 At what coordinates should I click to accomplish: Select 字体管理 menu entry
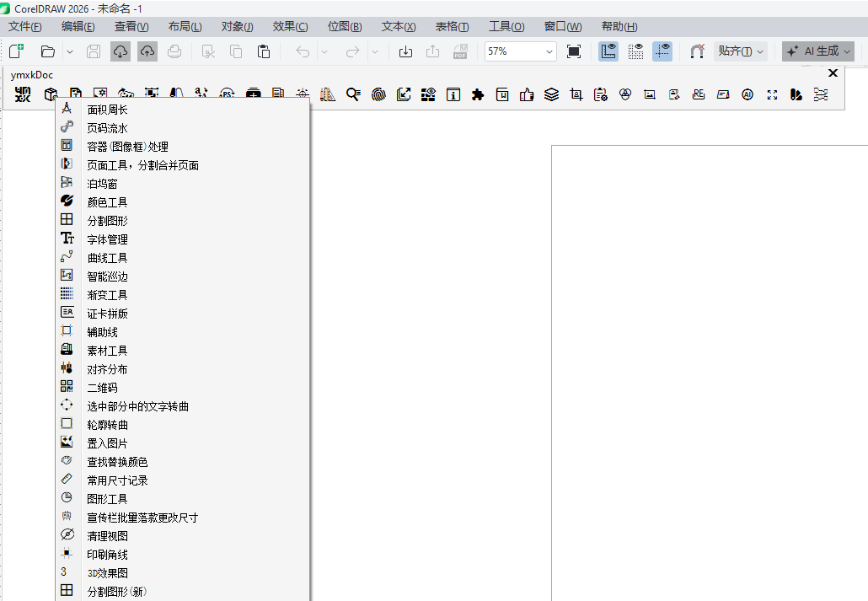coord(183,239)
